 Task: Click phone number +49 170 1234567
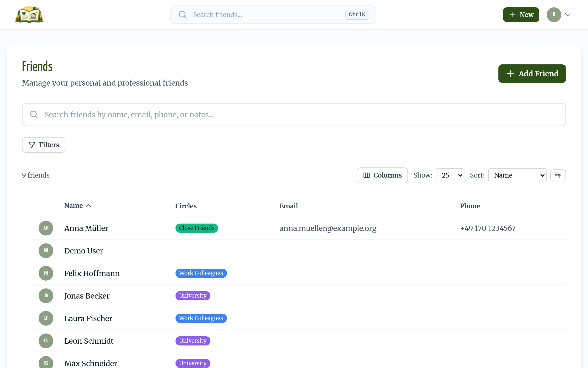488,228
